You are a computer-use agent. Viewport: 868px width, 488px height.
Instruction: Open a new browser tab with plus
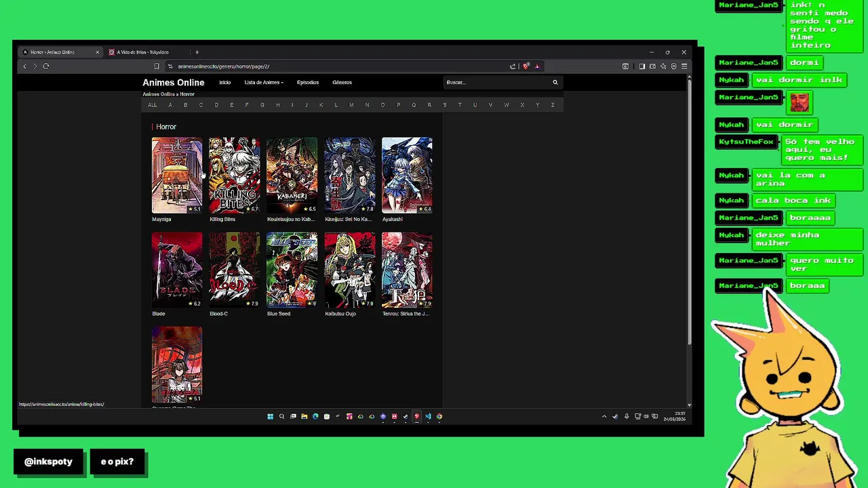[x=197, y=52]
